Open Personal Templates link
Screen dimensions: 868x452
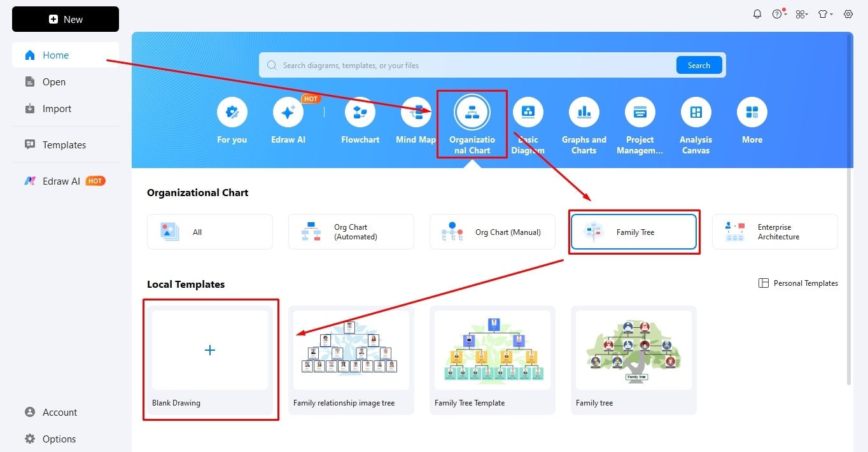click(799, 283)
